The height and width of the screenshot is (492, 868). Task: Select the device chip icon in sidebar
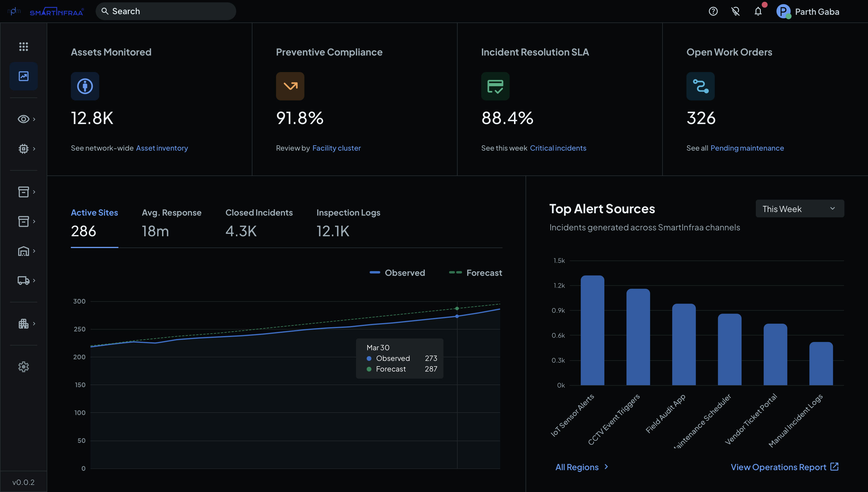[x=23, y=149]
